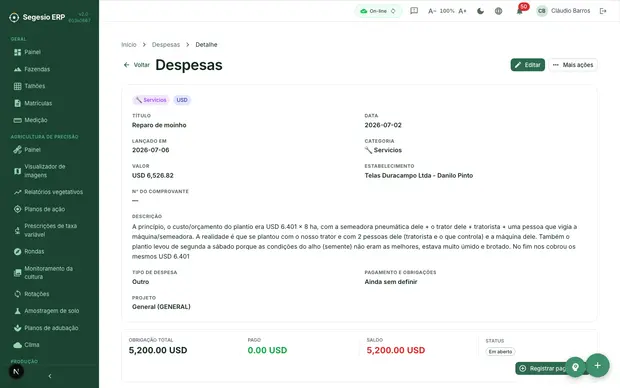Open the Mais ações menu
Screen dimensions: 620x388
[573, 65]
